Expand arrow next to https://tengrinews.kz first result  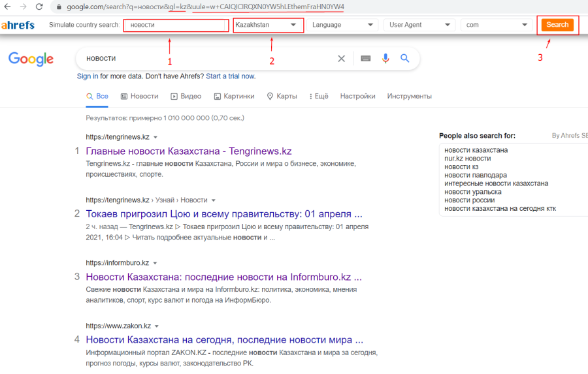[155, 138]
